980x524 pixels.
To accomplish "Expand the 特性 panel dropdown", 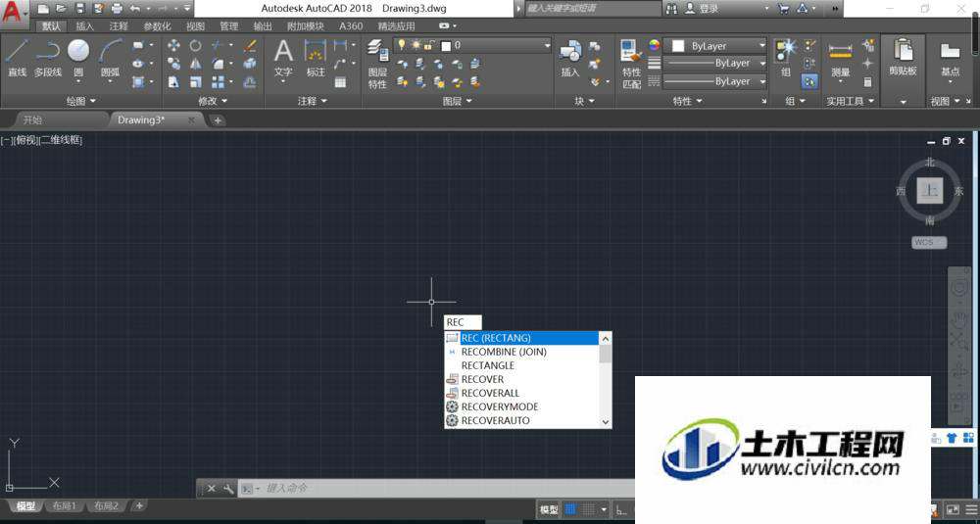I will tap(688, 101).
